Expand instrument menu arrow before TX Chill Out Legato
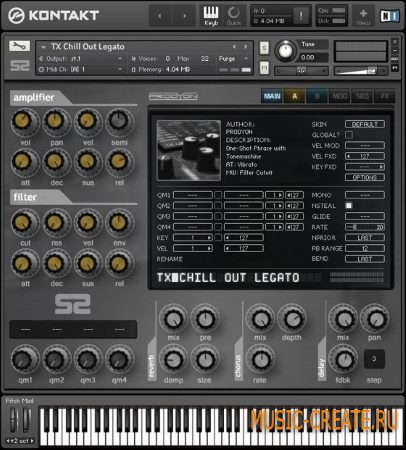 point(43,47)
